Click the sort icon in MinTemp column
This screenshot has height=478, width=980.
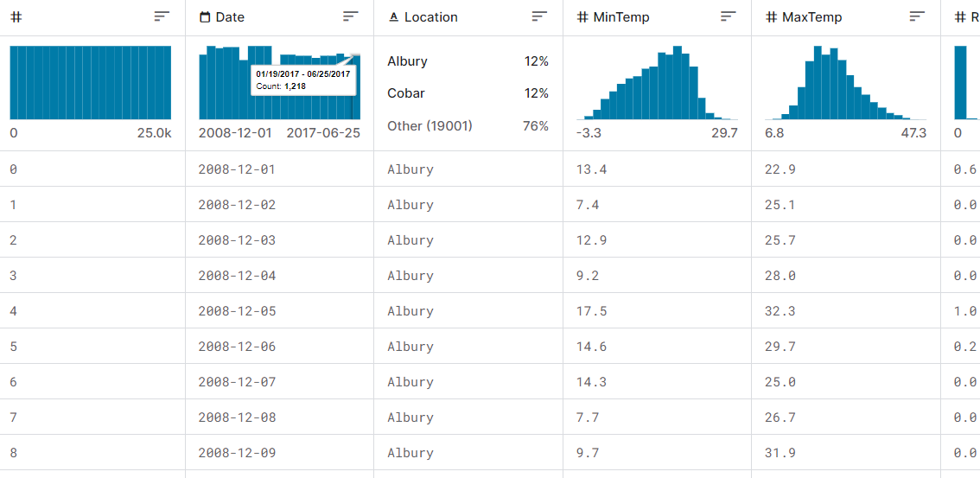[x=729, y=16]
